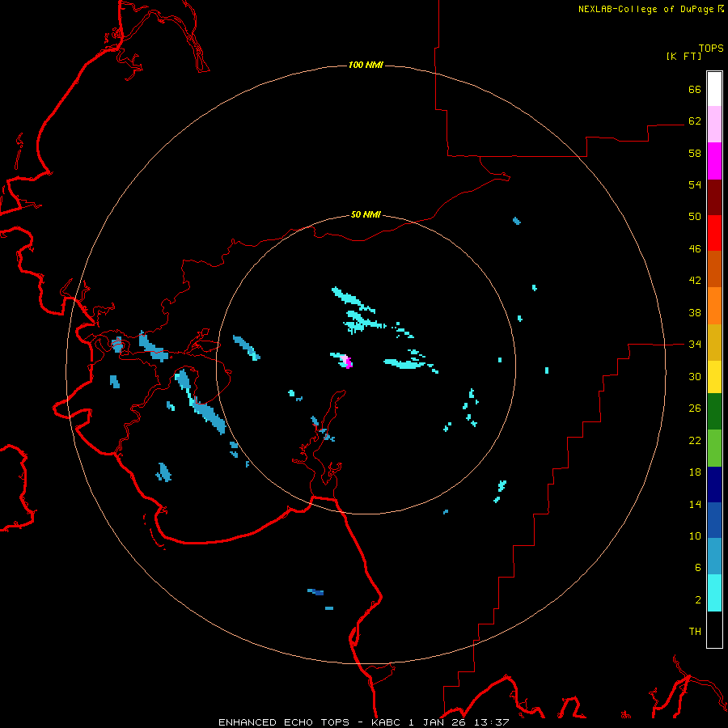
Task: Click the 22 legend value
Action: click(x=695, y=440)
